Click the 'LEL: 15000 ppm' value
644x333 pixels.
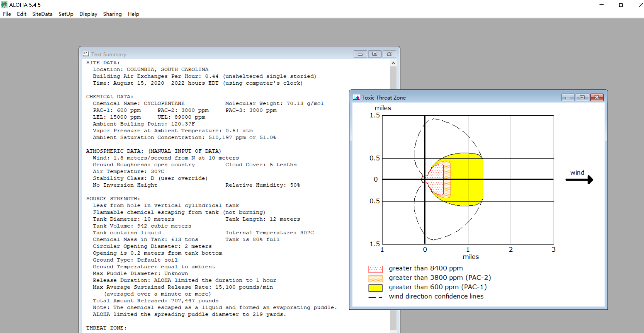tap(117, 117)
